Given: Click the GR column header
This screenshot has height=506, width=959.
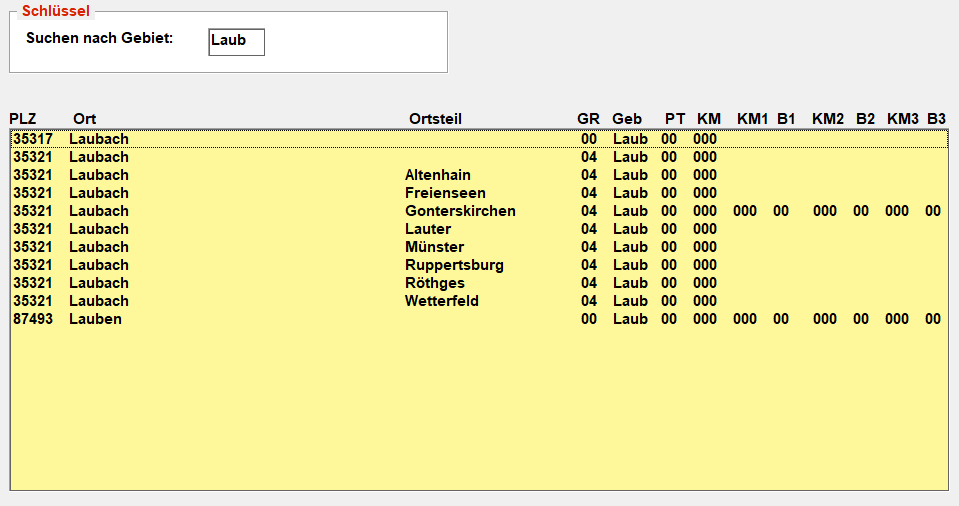Looking at the screenshot, I should [x=588, y=119].
